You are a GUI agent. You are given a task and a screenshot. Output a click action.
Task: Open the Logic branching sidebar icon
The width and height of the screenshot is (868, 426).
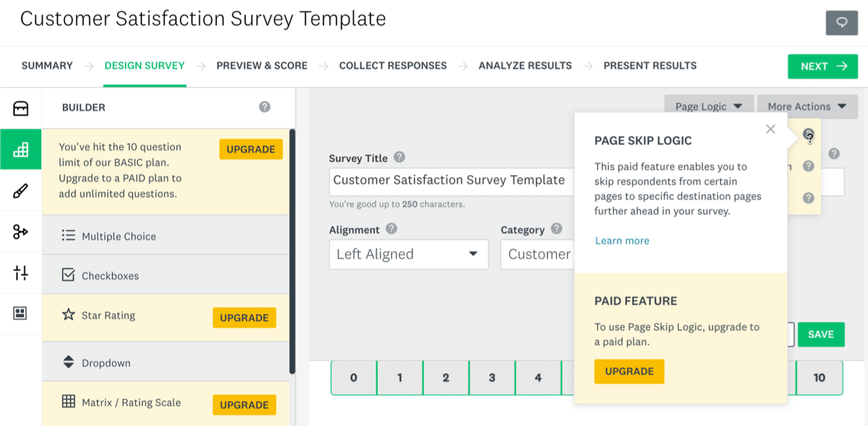click(20, 232)
